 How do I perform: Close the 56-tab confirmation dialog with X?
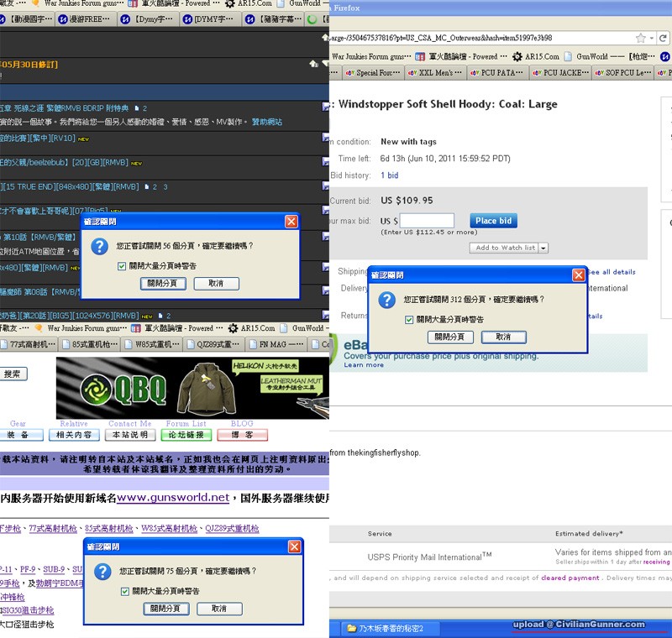291,222
